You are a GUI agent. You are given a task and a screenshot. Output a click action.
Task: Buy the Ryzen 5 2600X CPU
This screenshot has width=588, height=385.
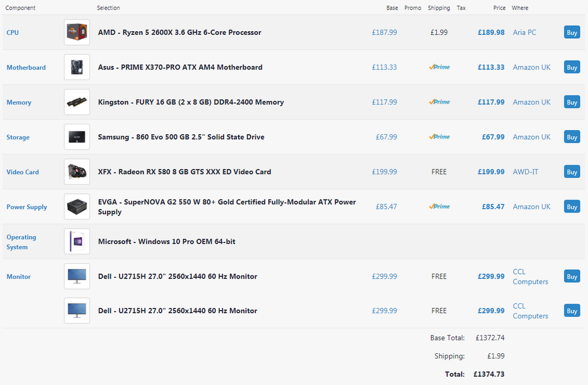572,32
